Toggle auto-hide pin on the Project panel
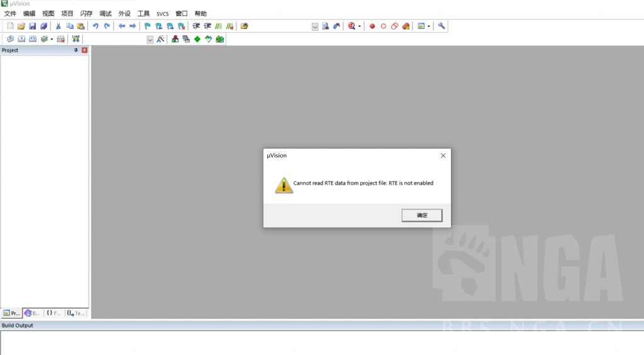 (75, 50)
